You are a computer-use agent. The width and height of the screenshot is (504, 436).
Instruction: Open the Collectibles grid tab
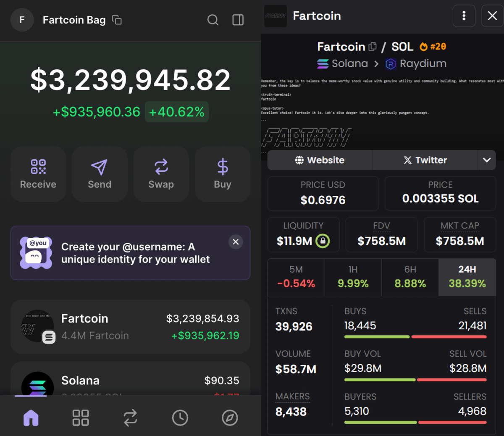coord(81,418)
